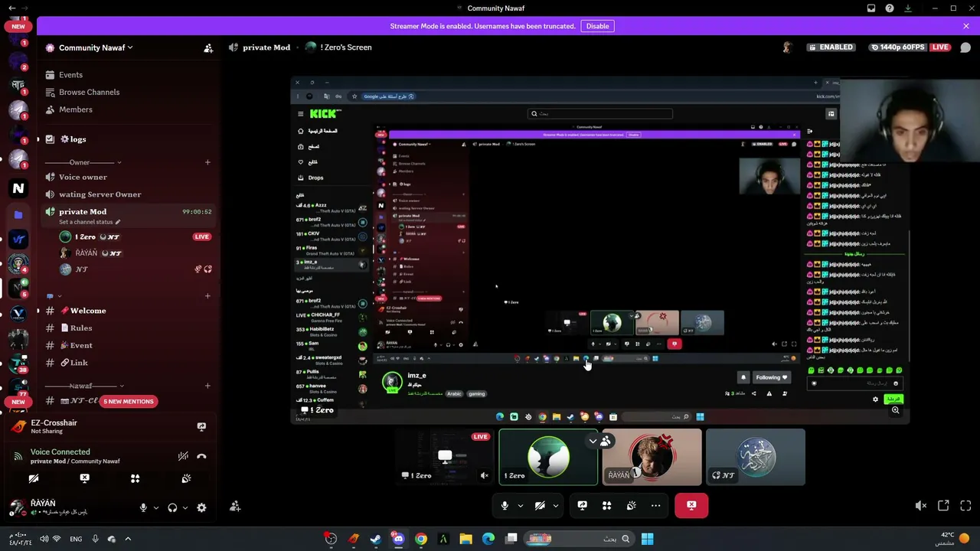The height and width of the screenshot is (551, 980).
Task: Share your screen from call controls
Action: coord(582,505)
